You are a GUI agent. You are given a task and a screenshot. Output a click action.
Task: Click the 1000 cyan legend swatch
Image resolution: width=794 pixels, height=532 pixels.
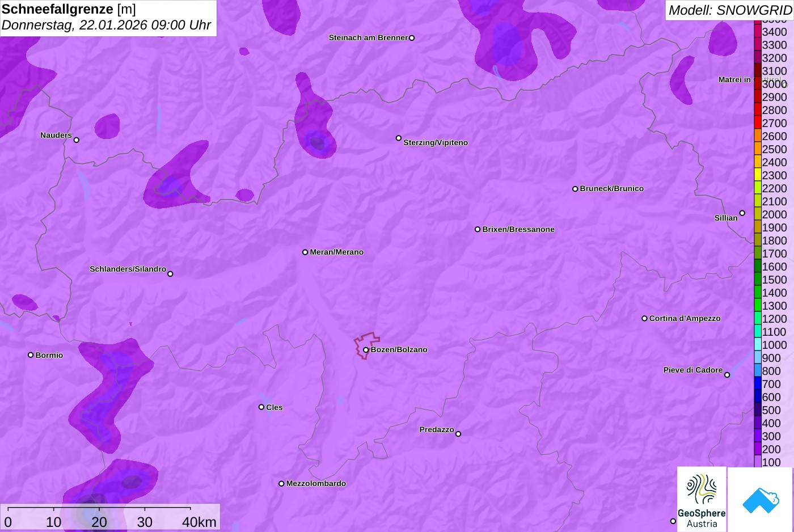[x=757, y=344]
